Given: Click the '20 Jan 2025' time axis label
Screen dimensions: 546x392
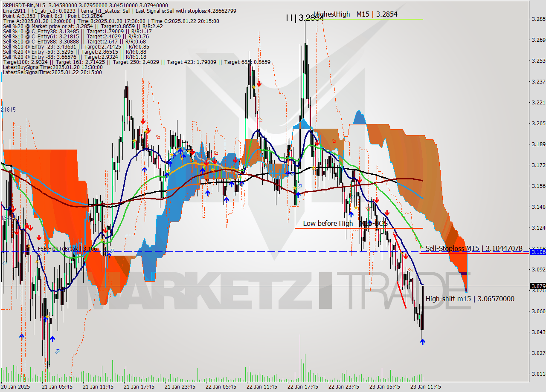Looking at the screenshot, I should point(15,387).
